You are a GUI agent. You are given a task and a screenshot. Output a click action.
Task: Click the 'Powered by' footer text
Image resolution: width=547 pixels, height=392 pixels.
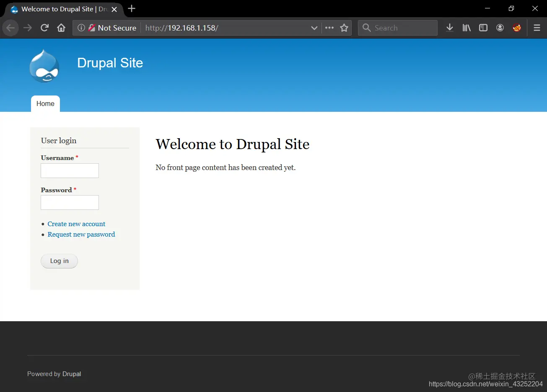coord(44,374)
